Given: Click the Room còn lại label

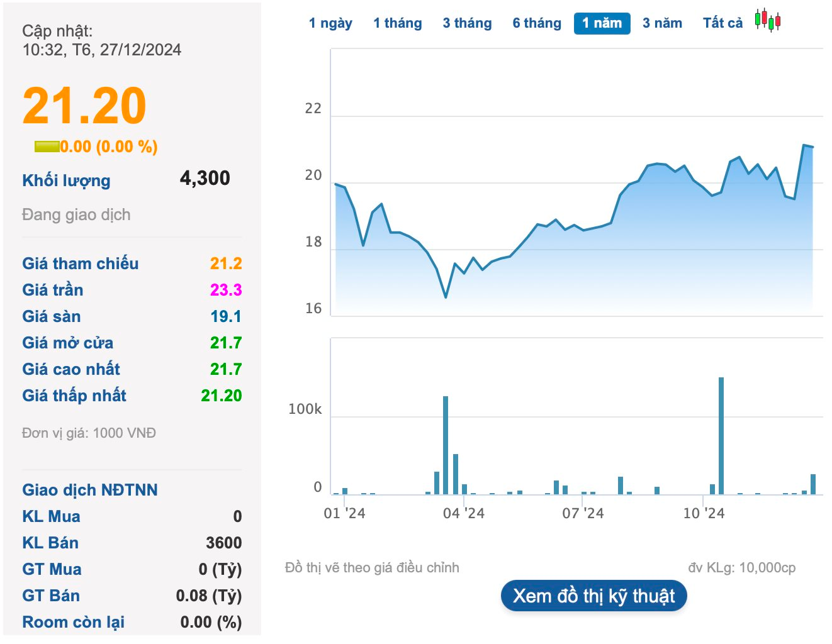Looking at the screenshot, I should [x=73, y=622].
